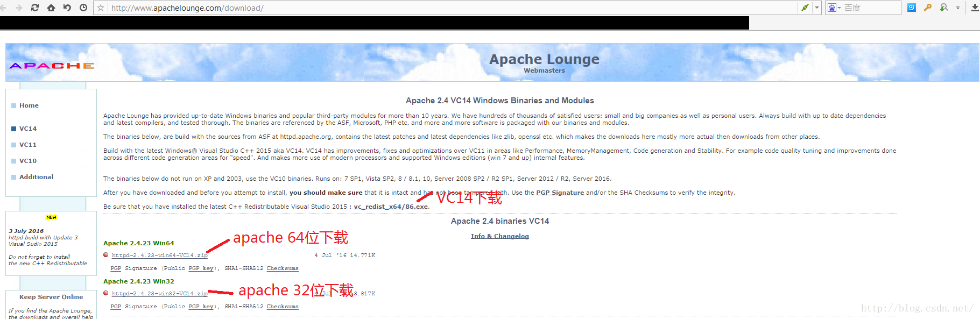This screenshot has height=319, width=980.
Task: Go back to the previous page
Action: pos(3,8)
